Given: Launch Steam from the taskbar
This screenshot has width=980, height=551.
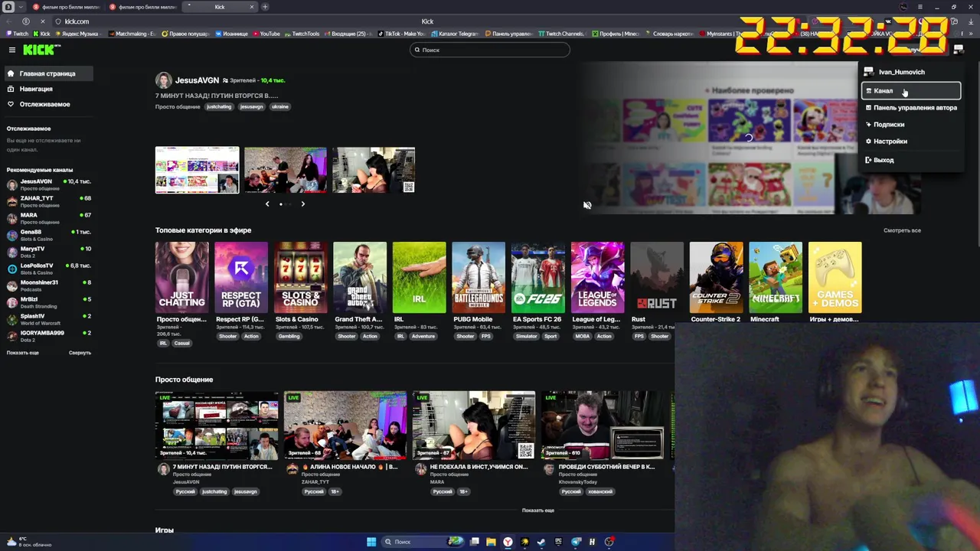Looking at the screenshot, I should pos(541,542).
